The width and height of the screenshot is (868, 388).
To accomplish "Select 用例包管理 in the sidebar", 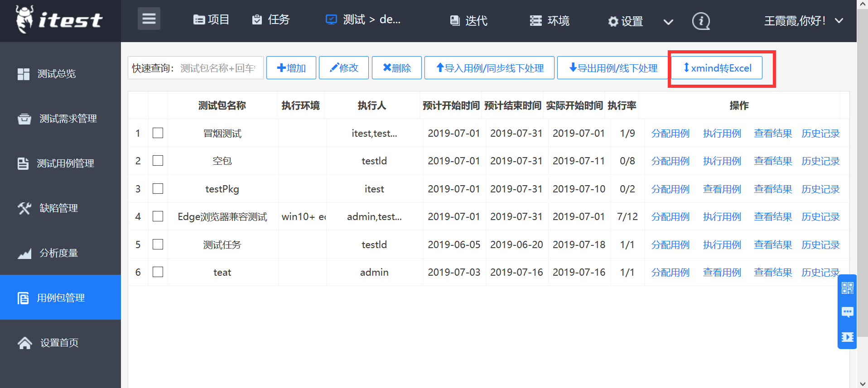I will [x=60, y=297].
